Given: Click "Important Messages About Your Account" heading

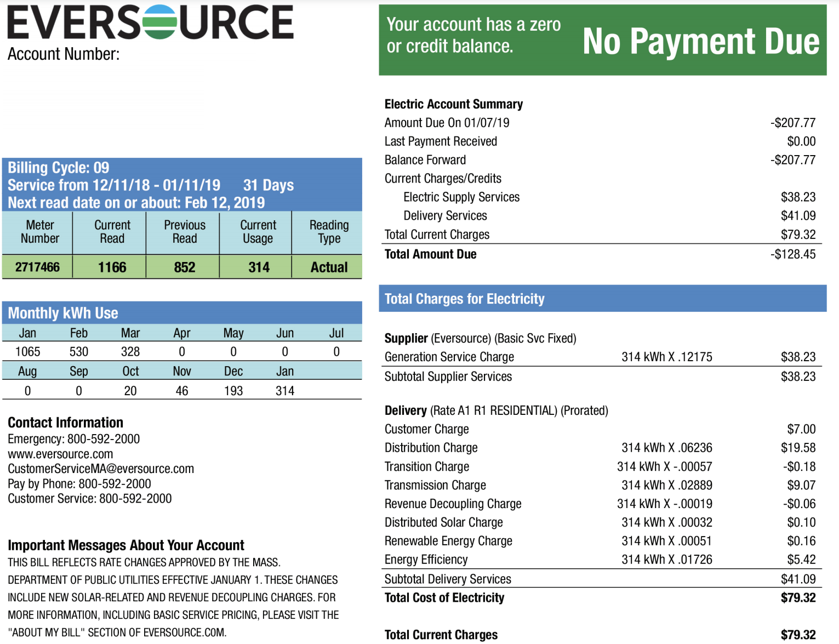Looking at the screenshot, I should [x=126, y=546].
